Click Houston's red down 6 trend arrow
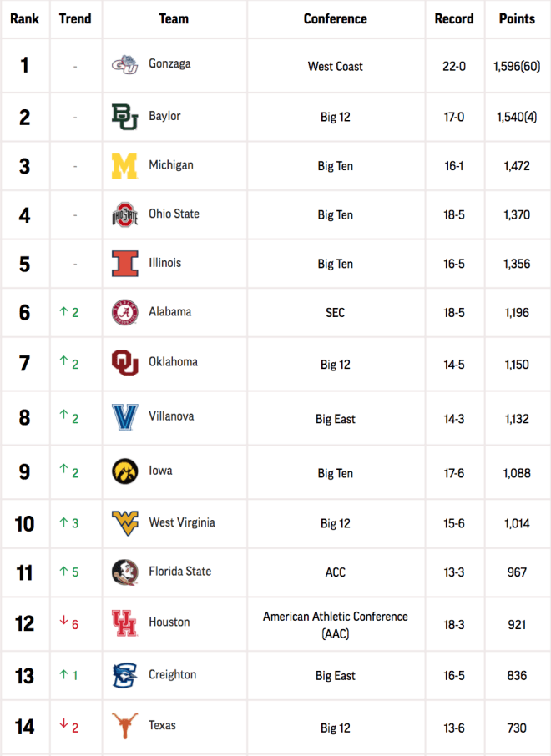 tap(69, 623)
